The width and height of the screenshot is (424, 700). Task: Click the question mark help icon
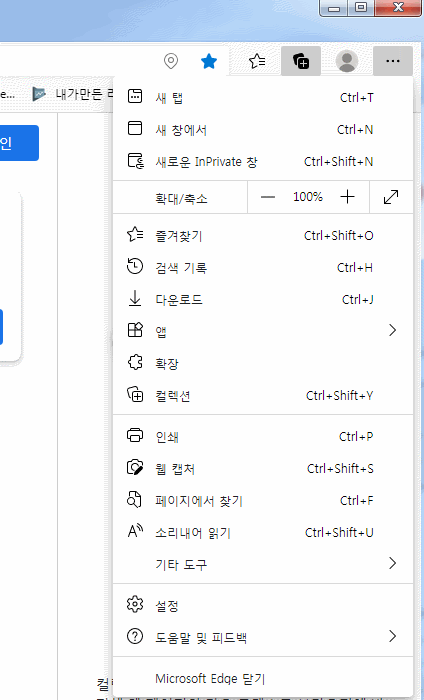(x=135, y=637)
